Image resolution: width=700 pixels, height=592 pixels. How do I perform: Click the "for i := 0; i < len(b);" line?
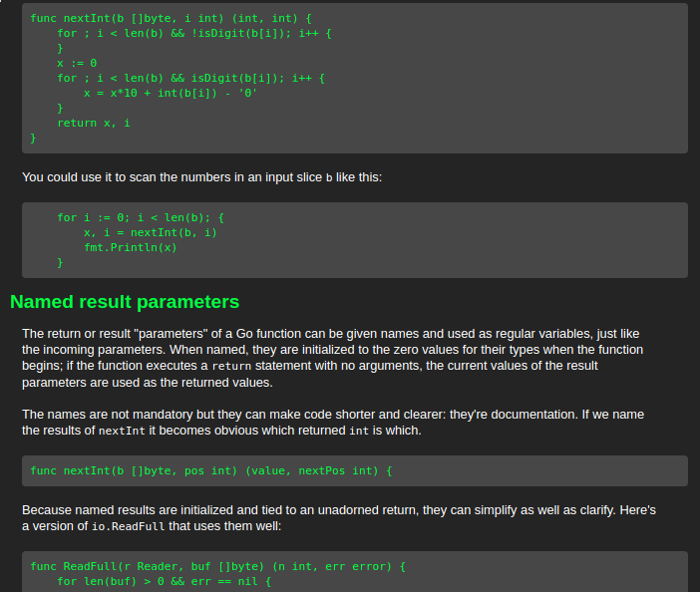pyautogui.click(x=140, y=217)
